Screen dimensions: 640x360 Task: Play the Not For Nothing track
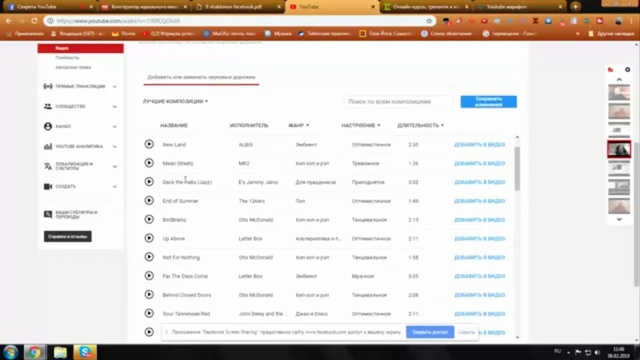coord(149,257)
